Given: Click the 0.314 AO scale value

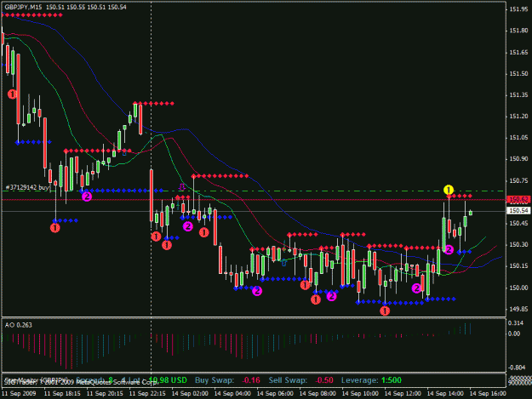Looking at the screenshot, I should pyautogui.click(x=516, y=323).
